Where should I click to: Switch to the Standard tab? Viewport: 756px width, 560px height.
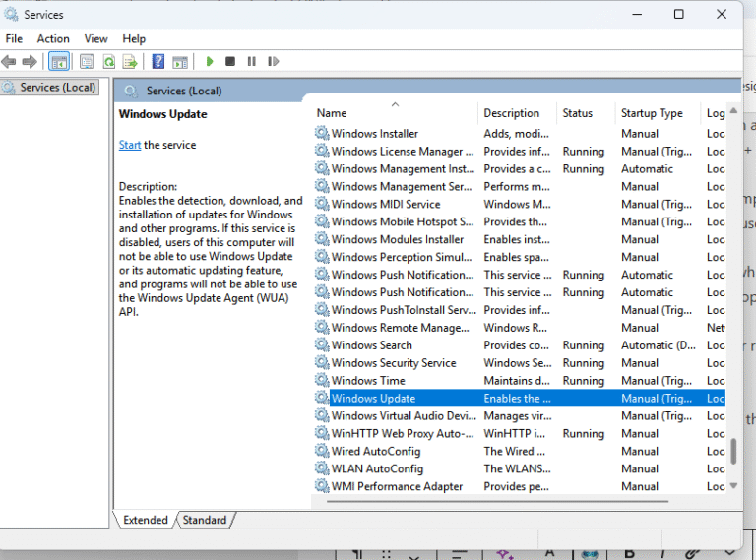tap(205, 520)
